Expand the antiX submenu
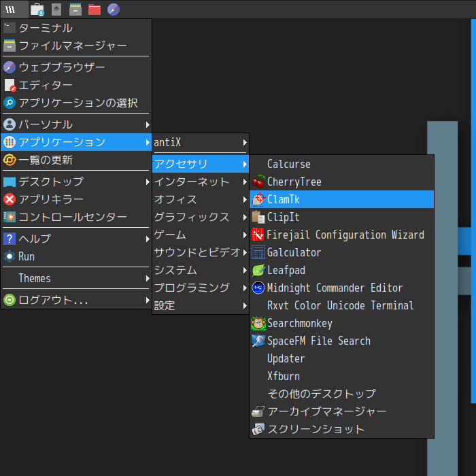 point(201,142)
